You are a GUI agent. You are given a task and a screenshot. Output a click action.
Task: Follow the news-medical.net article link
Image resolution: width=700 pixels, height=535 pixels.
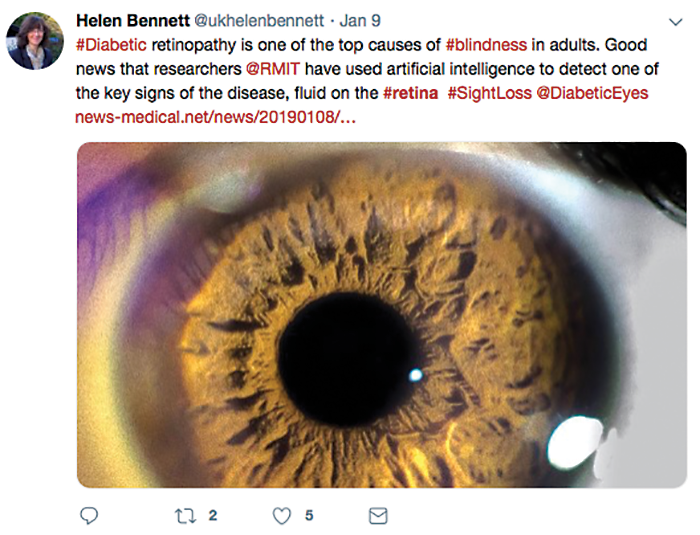216,117
